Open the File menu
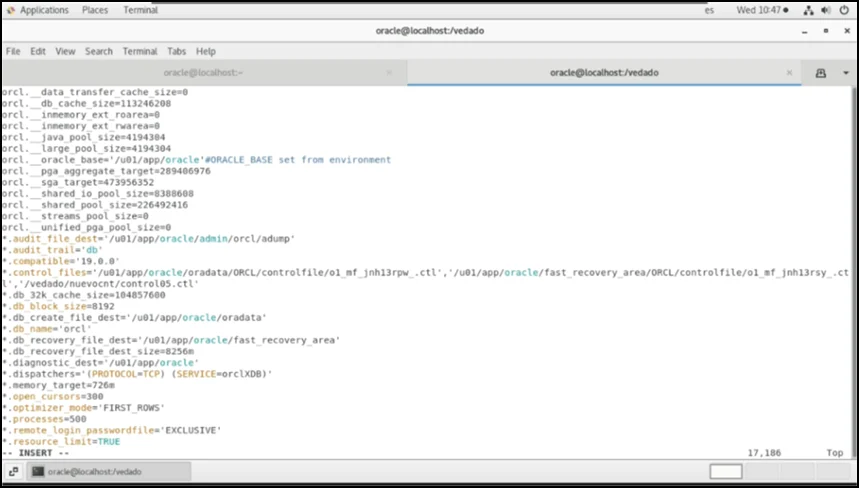The height and width of the screenshot is (488, 859). click(x=13, y=51)
